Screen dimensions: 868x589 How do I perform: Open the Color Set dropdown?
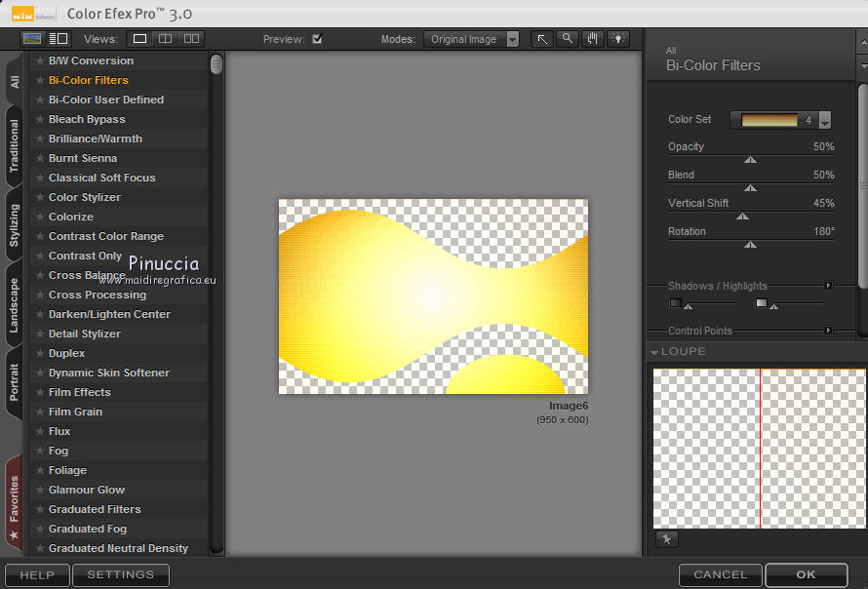825,121
